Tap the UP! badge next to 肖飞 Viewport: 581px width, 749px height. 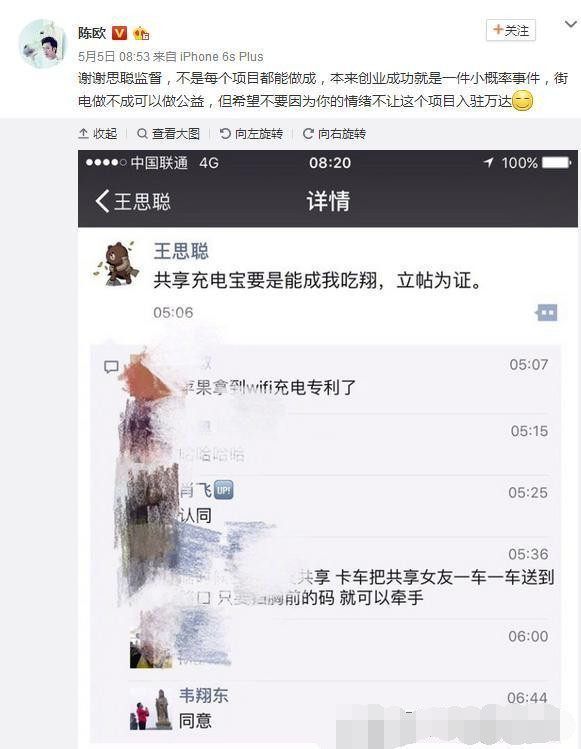coord(224,490)
